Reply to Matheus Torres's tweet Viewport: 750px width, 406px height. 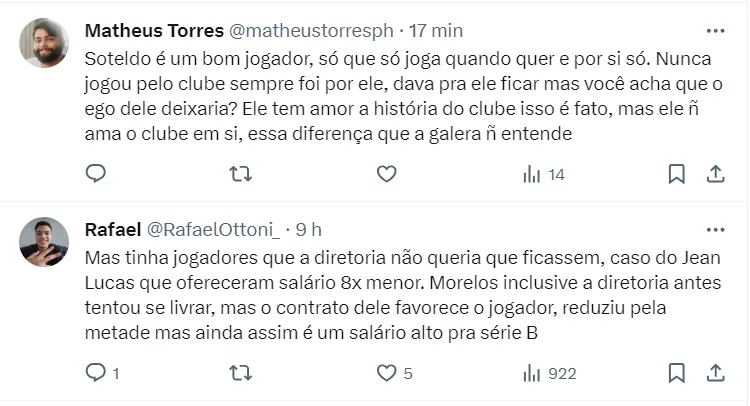(x=96, y=174)
